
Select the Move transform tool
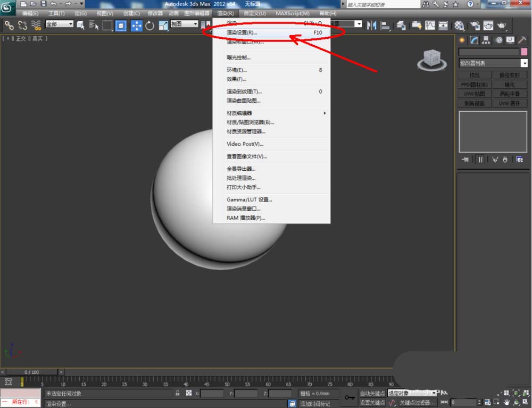point(136,25)
